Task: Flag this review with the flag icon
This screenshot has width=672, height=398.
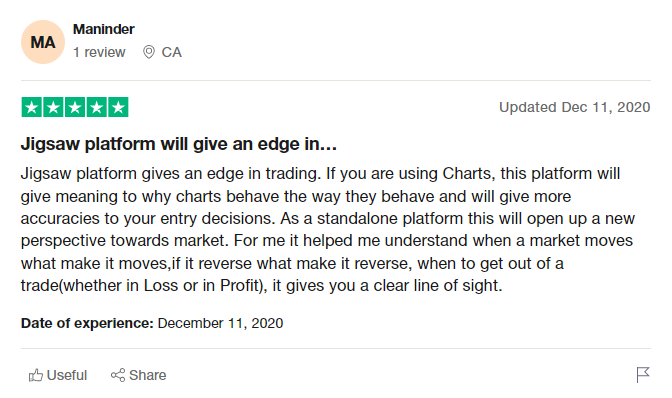Action: coord(643,375)
